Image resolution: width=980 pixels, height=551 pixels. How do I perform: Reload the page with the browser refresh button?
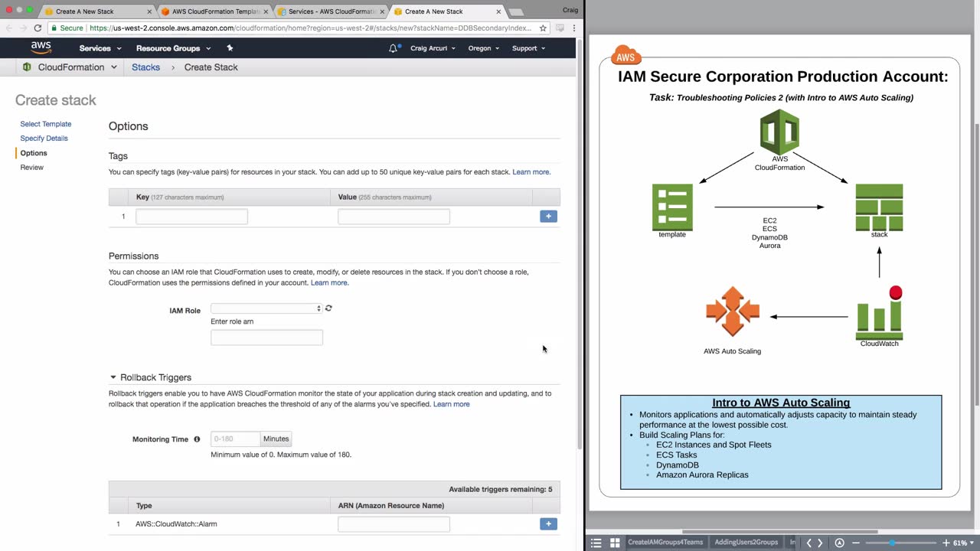(37, 28)
